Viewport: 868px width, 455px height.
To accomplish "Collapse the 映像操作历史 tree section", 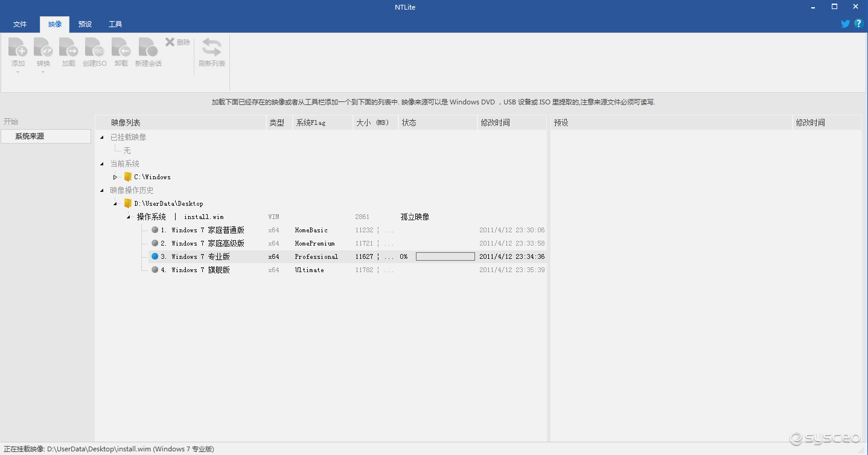I will coord(101,191).
